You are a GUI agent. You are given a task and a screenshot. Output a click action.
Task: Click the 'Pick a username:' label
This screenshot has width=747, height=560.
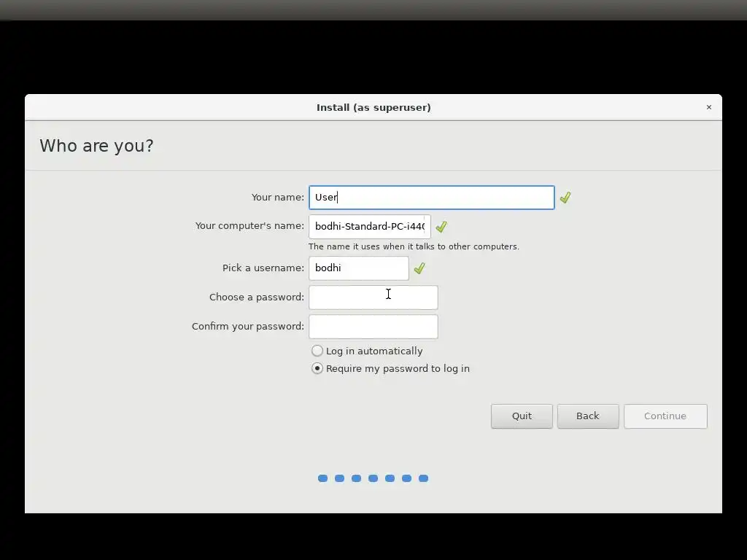click(x=263, y=268)
